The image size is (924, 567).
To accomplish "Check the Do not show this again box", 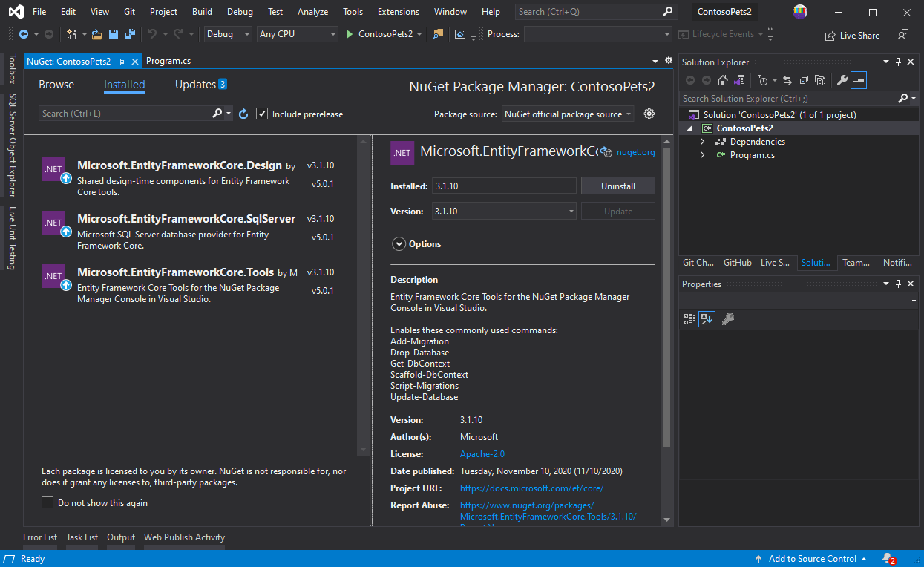I will click(x=47, y=503).
